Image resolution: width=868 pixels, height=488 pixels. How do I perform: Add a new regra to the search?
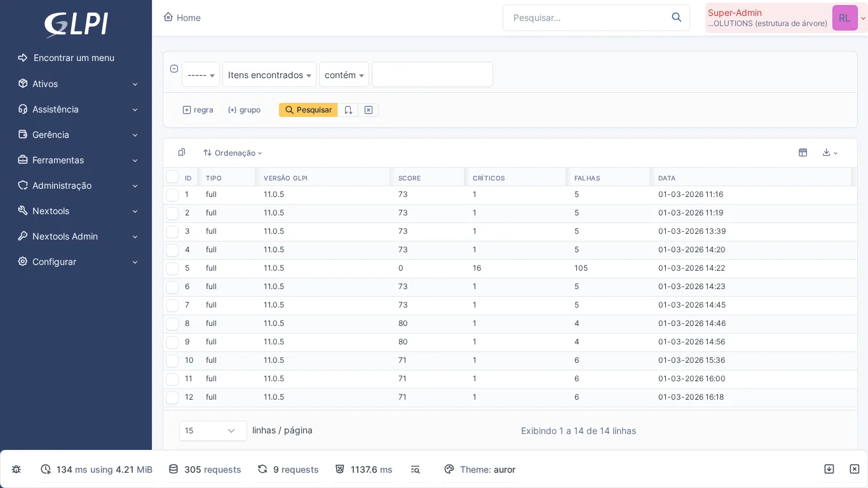198,110
